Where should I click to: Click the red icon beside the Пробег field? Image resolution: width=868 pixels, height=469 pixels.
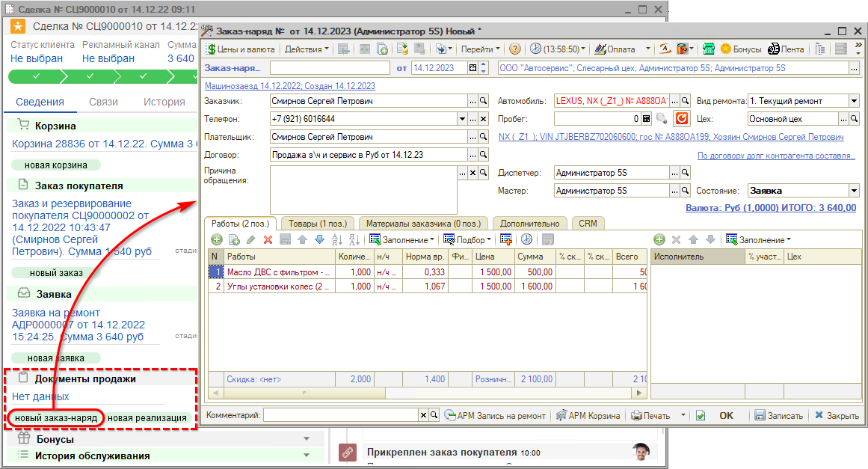(681, 119)
